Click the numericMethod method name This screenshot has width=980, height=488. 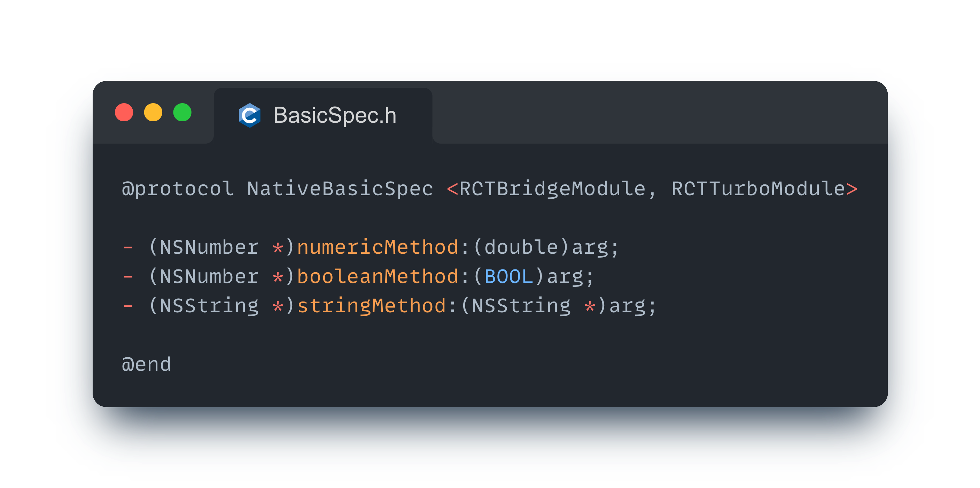tap(378, 247)
